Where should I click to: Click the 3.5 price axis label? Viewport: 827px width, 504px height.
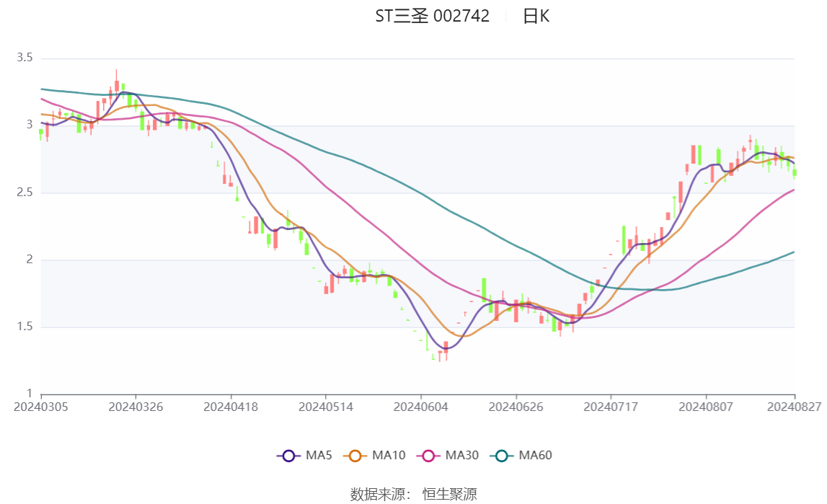point(25,58)
